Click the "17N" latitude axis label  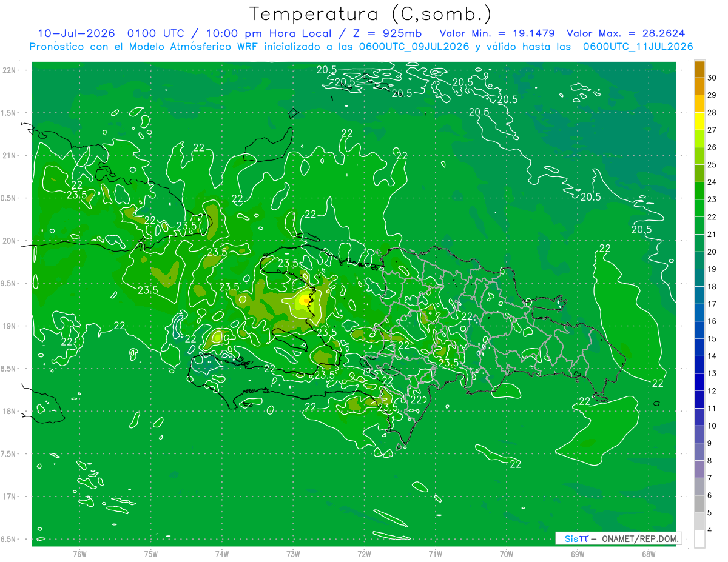pyautogui.click(x=9, y=497)
